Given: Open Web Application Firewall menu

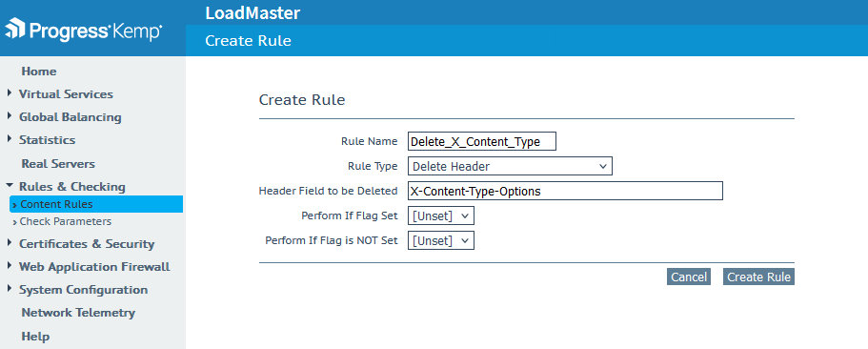Looking at the screenshot, I should [94, 267].
